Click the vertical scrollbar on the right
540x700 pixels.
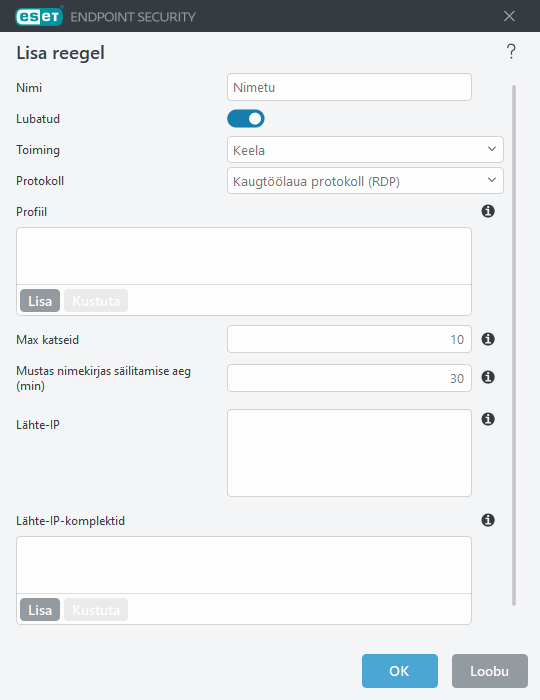point(514,345)
